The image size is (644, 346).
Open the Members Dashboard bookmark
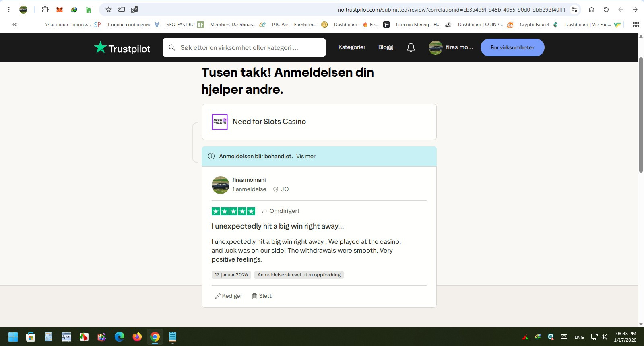[237, 25]
